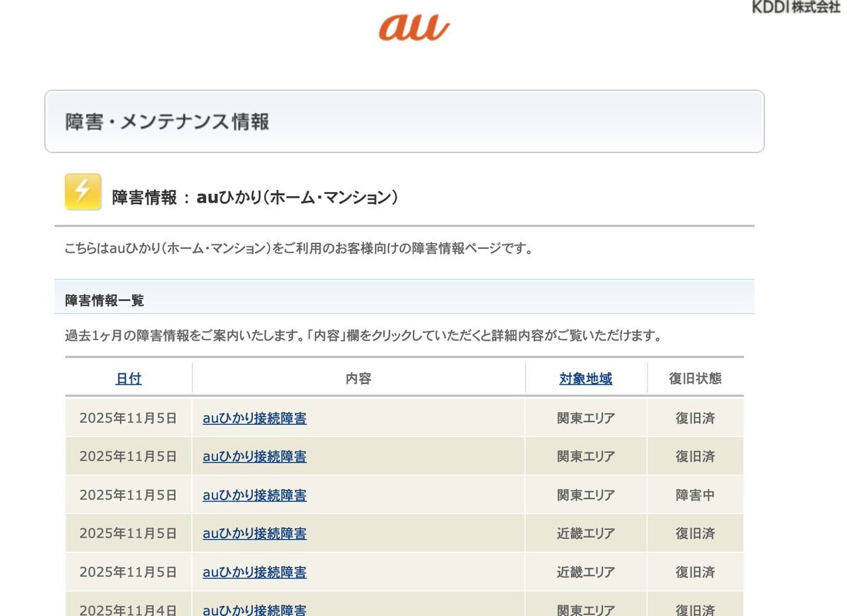Sort the table by 日付 column link

128,379
